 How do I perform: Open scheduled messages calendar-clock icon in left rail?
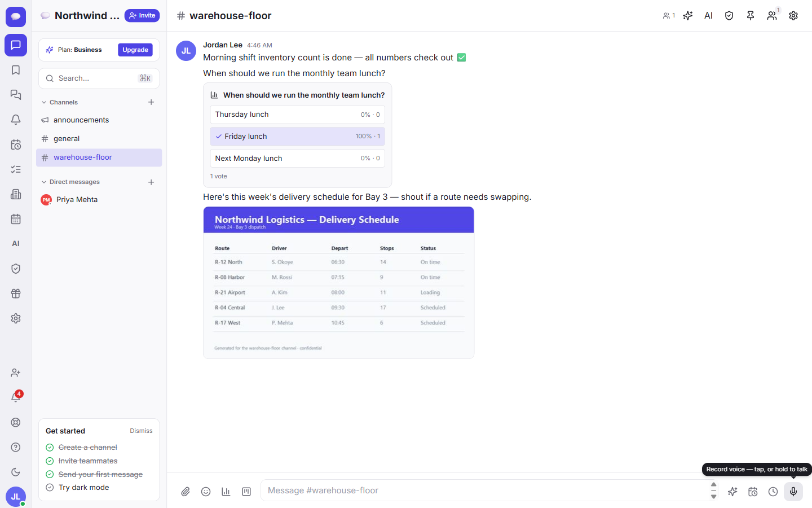[x=16, y=144]
